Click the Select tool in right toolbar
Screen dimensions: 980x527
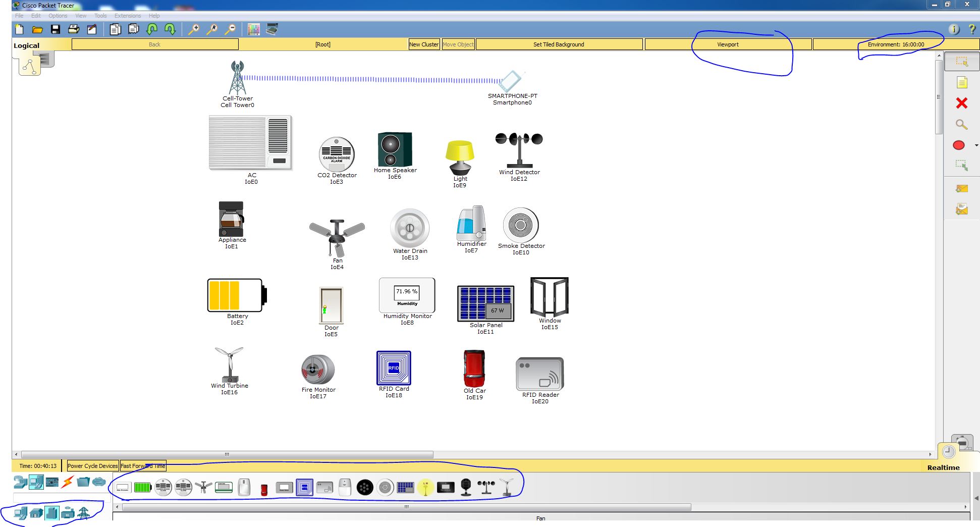[x=962, y=62]
